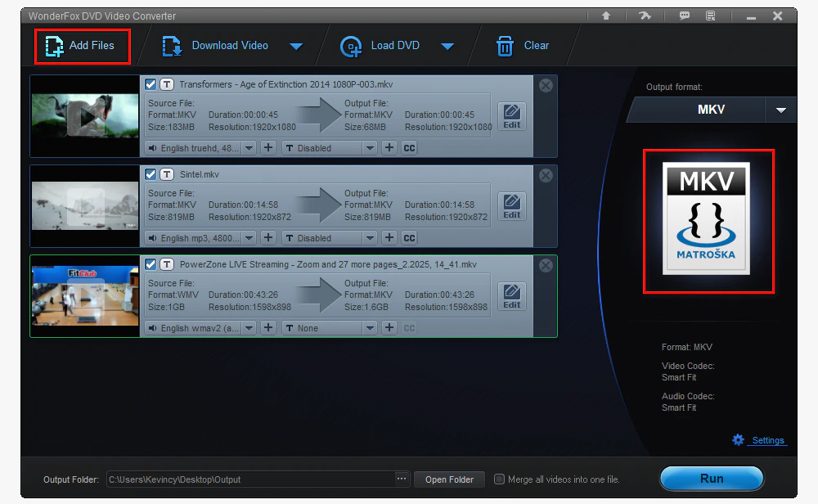Open the wrench options icon in title bar
The image size is (818, 504).
pos(645,16)
